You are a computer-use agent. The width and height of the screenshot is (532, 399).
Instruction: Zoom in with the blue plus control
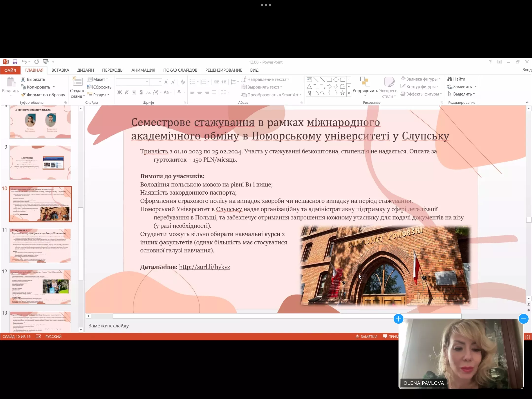click(x=398, y=319)
